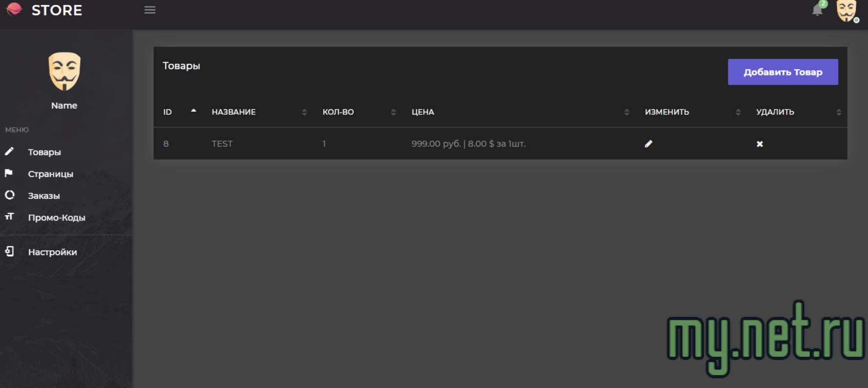
Task: Click the flag icon next to Страницы
Action: point(9,173)
